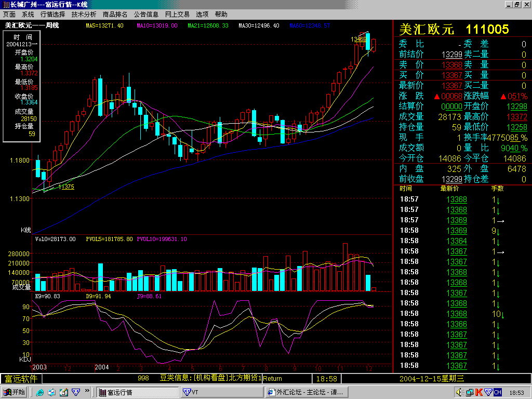The width and height of the screenshot is (532, 399).
Task: Click the network computers tray icon
Action: pyautogui.click(x=470, y=393)
